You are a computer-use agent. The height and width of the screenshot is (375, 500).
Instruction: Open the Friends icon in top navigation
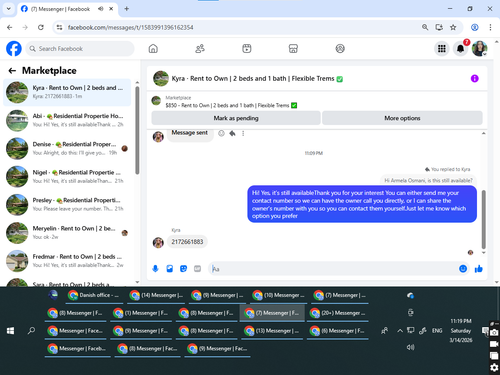tap(200, 49)
